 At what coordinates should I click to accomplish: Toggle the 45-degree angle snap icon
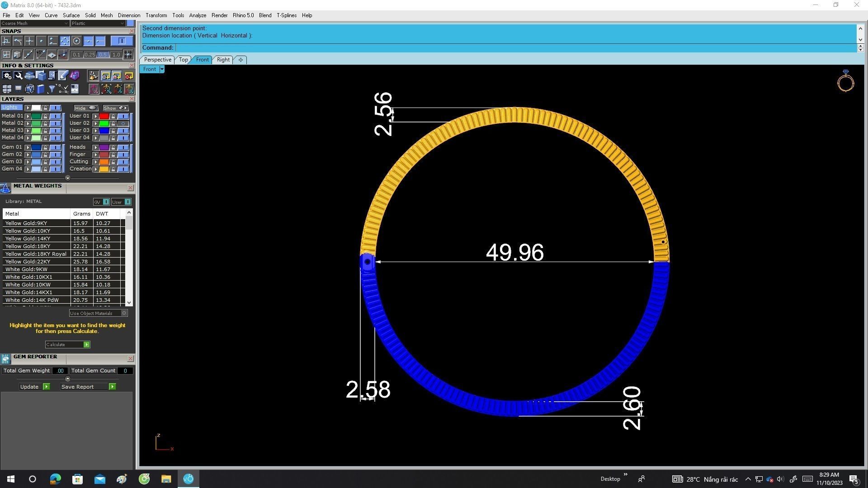coord(41,55)
